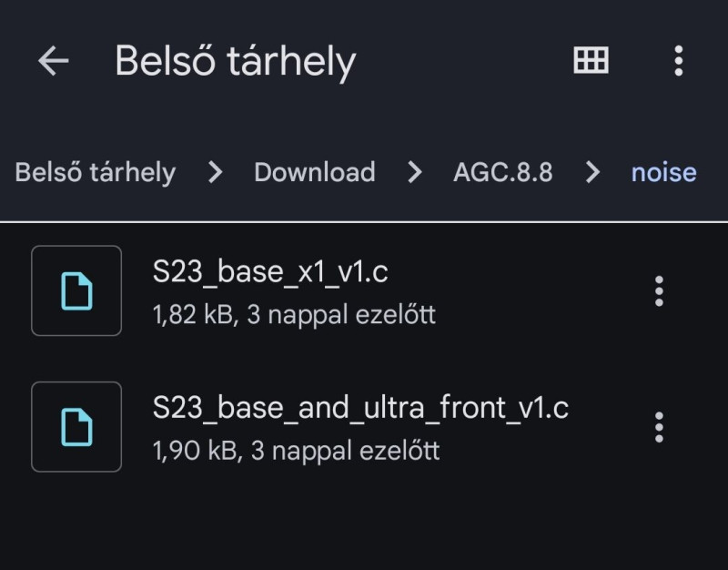Viewport: 728px width, 570px height.
Task: Tap the 1,90 kB file details line
Action: tap(296, 451)
